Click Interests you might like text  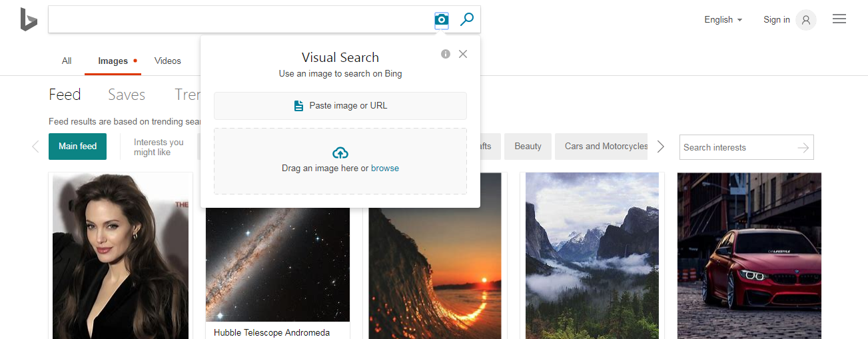159,147
